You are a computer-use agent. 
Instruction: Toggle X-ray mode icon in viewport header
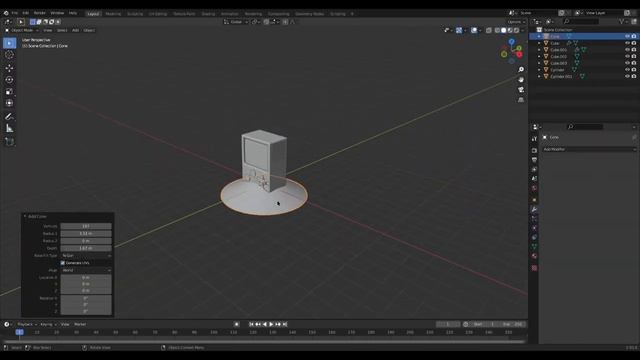coord(489,30)
